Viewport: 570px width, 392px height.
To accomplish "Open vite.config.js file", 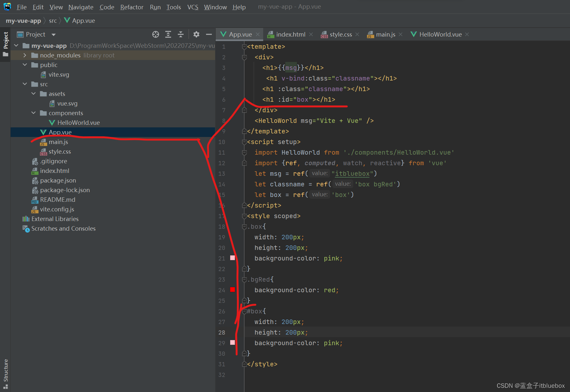I will 53,209.
